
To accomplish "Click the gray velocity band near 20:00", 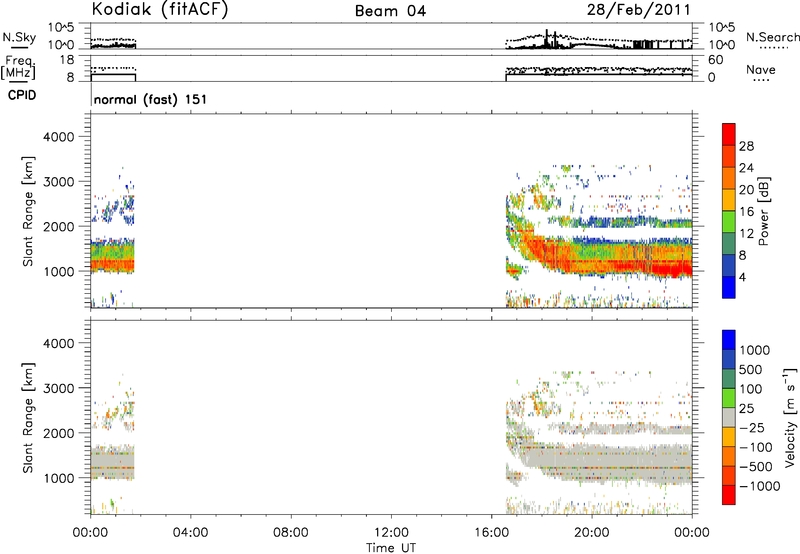I will tap(592, 462).
